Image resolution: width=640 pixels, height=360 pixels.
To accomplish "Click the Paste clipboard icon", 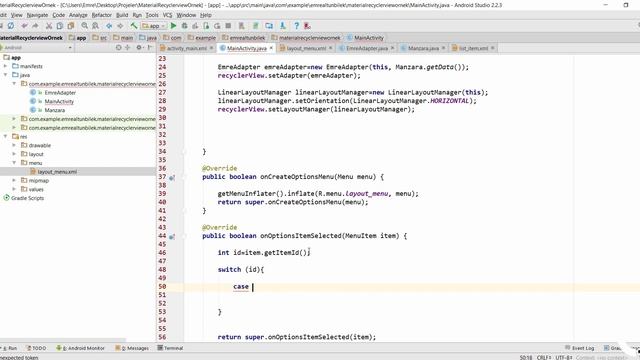I will point(71,26).
